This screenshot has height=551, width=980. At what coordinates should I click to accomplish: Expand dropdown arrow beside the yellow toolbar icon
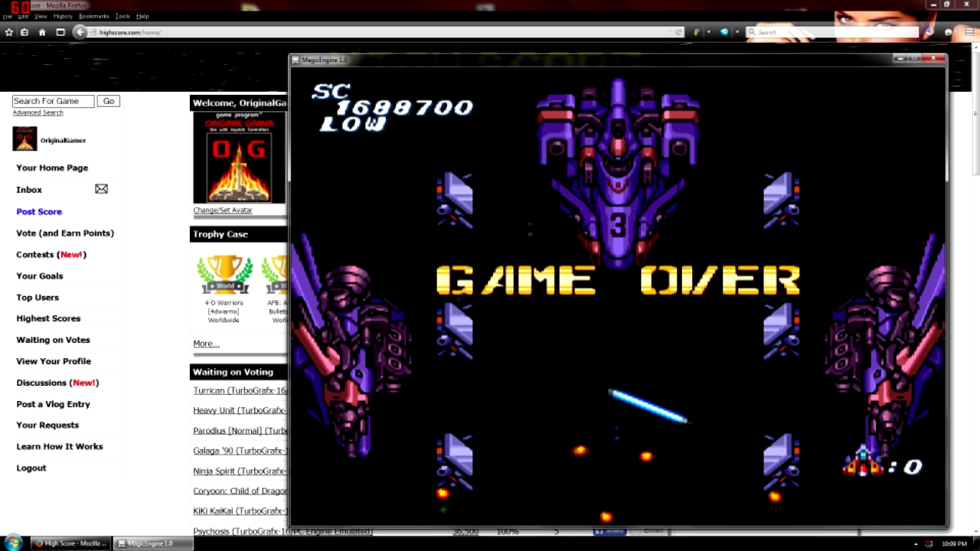[708, 32]
